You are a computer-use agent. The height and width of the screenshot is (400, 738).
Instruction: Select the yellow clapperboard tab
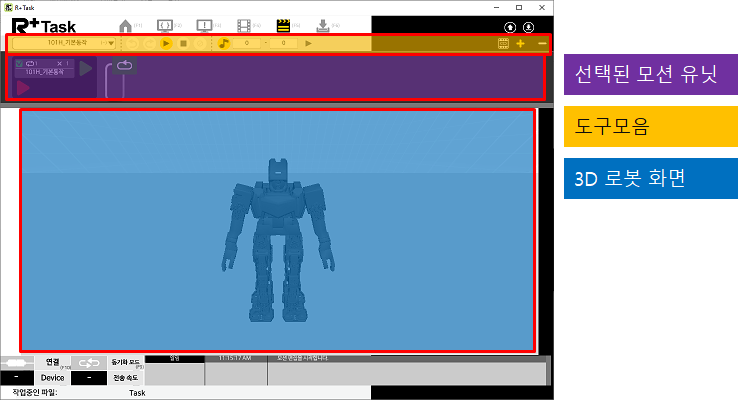(283, 25)
